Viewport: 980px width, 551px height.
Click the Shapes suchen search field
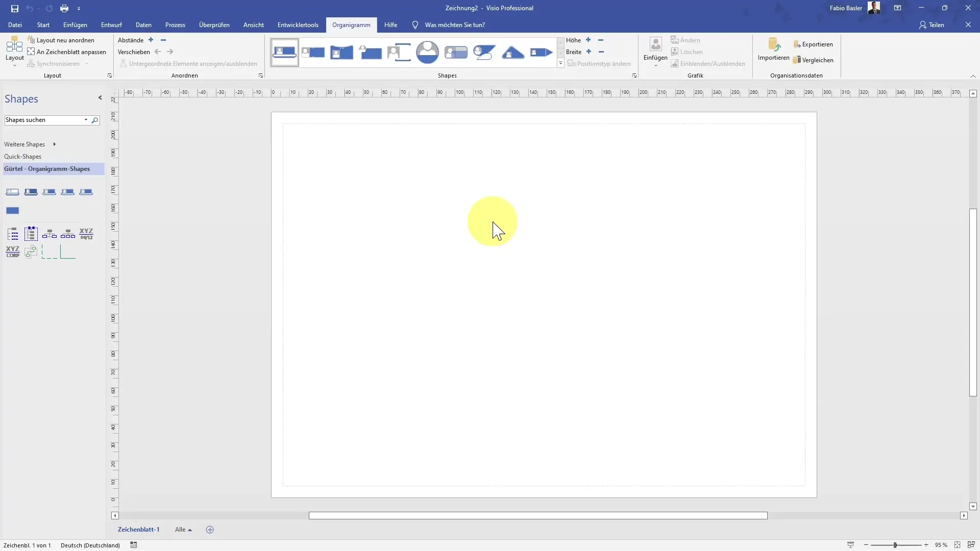(43, 120)
